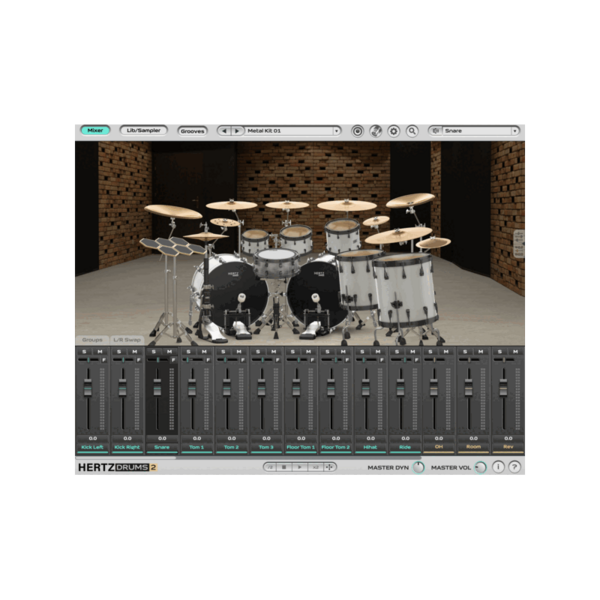Stop groove playback
600x600 pixels.
click(x=284, y=467)
